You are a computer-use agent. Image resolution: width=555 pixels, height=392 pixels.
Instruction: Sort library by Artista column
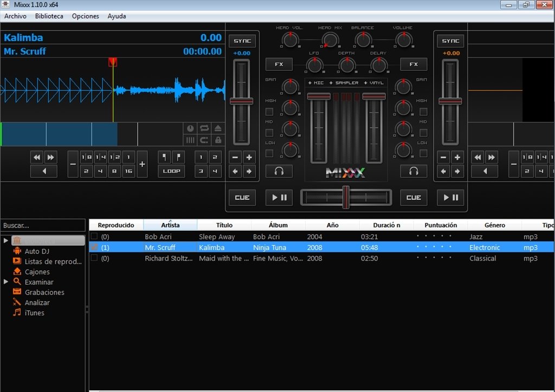click(x=170, y=225)
